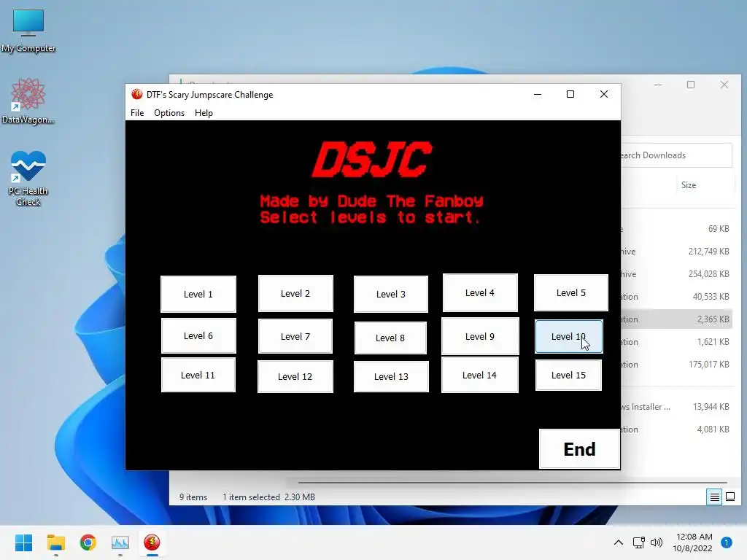Start Level 13

pos(391,377)
